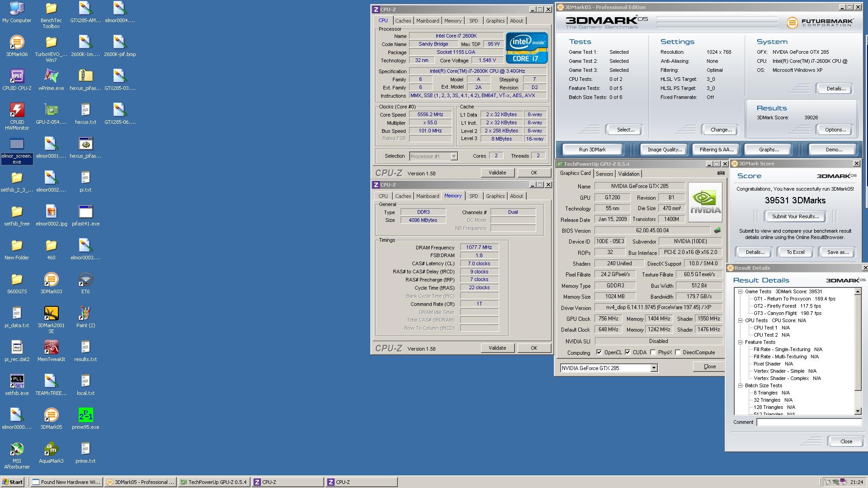Switch to TechPowerUp GPU-Z taskbar item
Screen dimensions: 868x488
click(214, 482)
